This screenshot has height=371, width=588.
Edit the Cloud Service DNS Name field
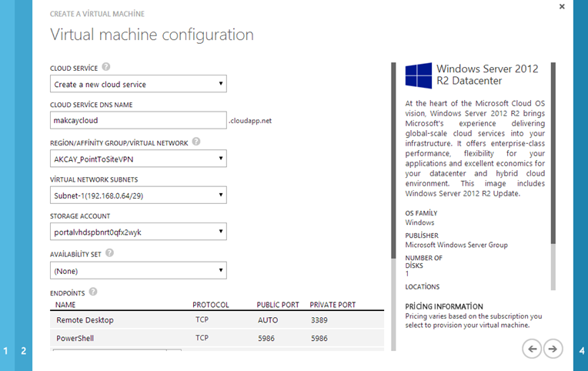(x=139, y=120)
